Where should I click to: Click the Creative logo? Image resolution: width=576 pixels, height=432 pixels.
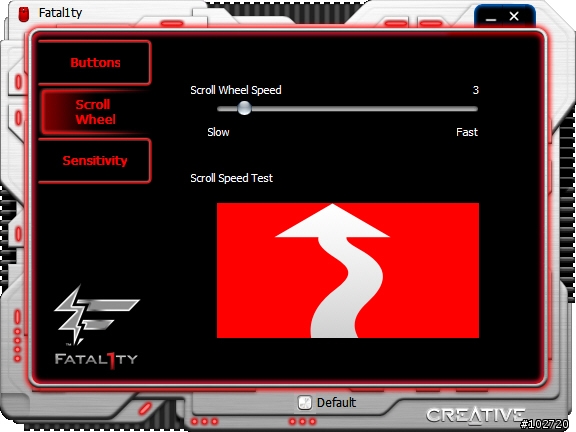tap(476, 415)
